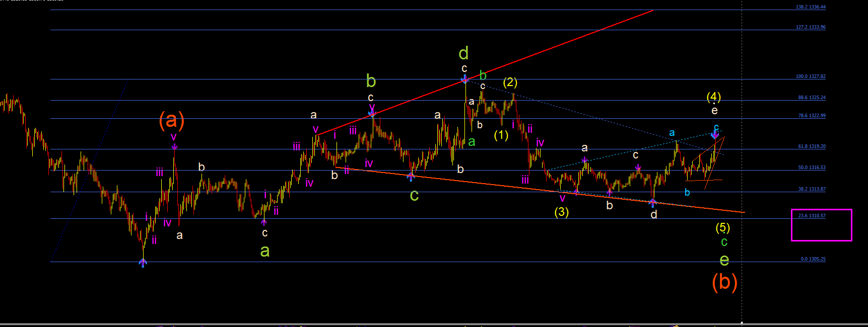The image size is (868, 327).
Task: Select the large green e wave label
Action: (x=724, y=260)
